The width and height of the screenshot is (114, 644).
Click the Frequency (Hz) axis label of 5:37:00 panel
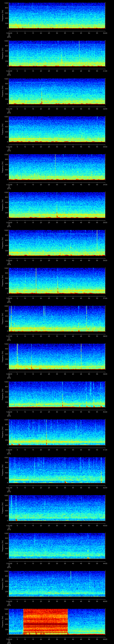(3, 318)
